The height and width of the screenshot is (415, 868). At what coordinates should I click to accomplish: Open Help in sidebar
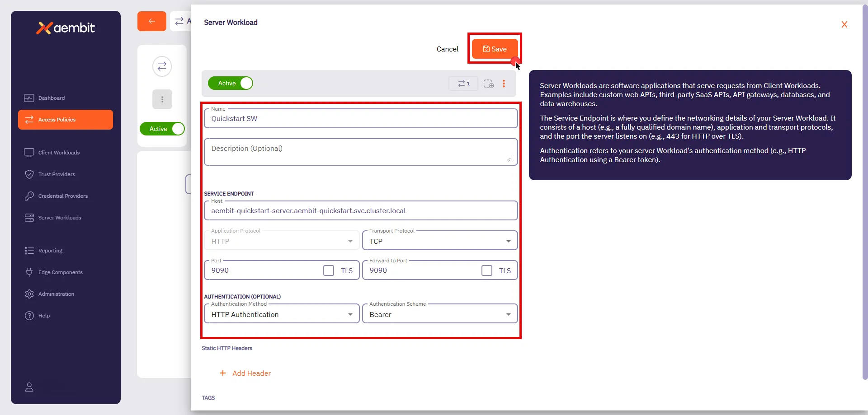pos(66,316)
